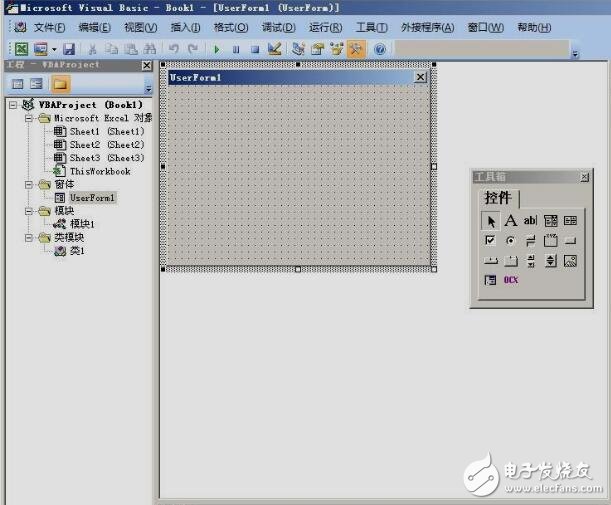
Task: Collapse the VBAProject (Book1) tree node
Action: click(x=13, y=105)
